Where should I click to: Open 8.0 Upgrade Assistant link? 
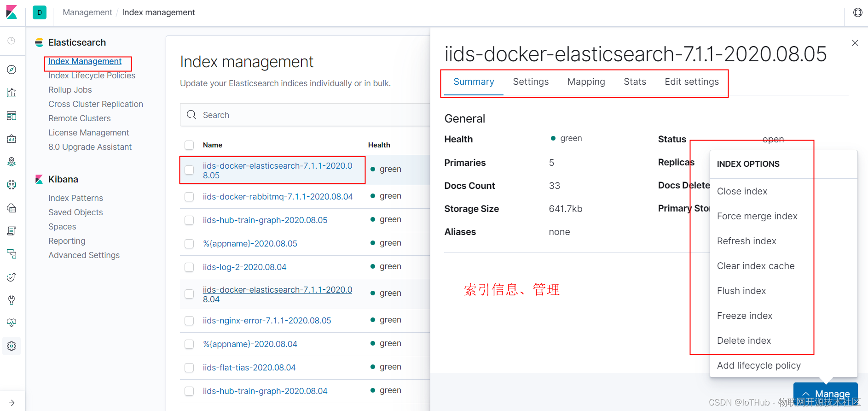(x=90, y=147)
